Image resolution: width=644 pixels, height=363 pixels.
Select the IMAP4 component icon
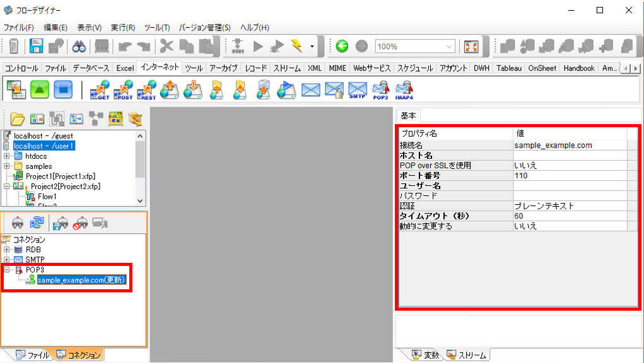point(404,90)
